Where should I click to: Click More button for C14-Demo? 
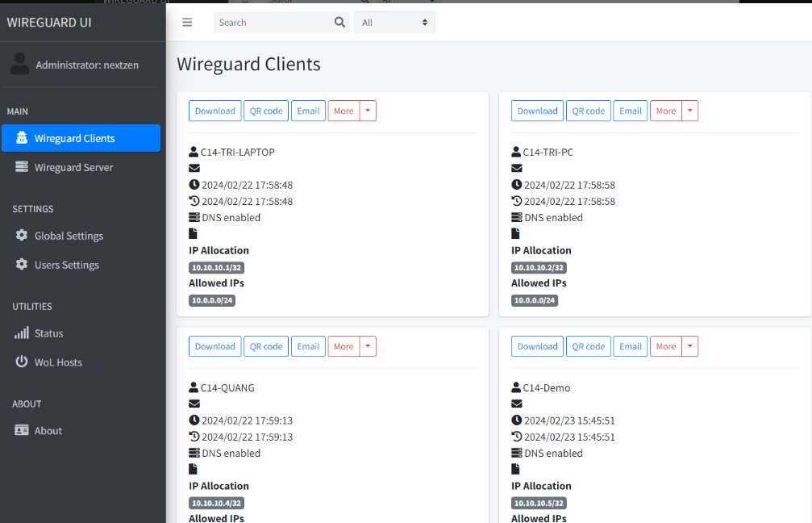(666, 346)
